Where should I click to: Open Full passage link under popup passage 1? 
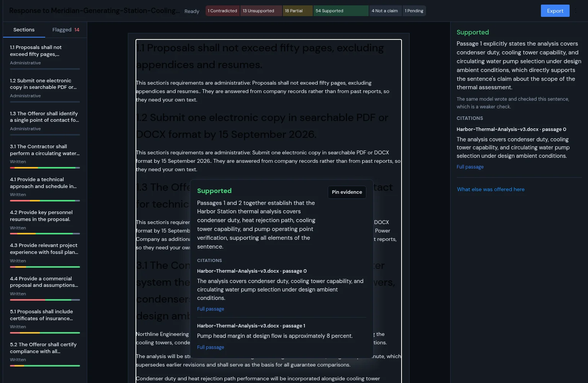coord(211,347)
